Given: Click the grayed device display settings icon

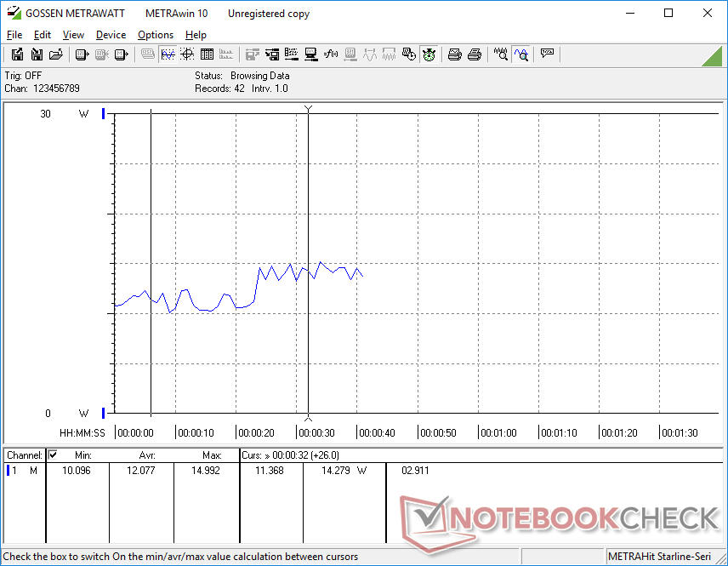Looking at the screenshot, I should point(350,54).
